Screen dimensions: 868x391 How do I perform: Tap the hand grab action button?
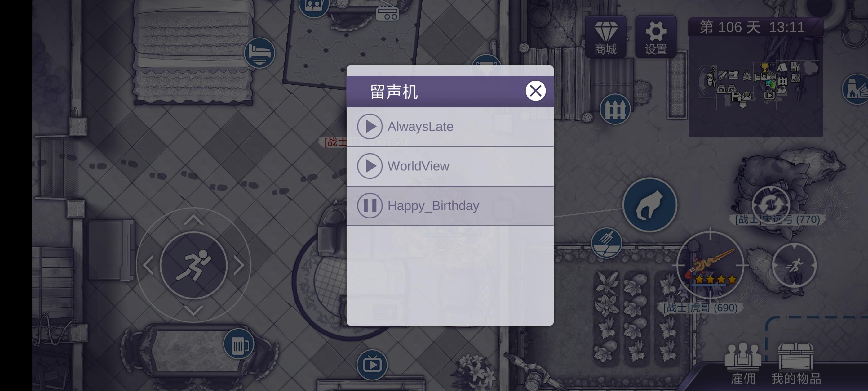pyautogui.click(x=650, y=205)
